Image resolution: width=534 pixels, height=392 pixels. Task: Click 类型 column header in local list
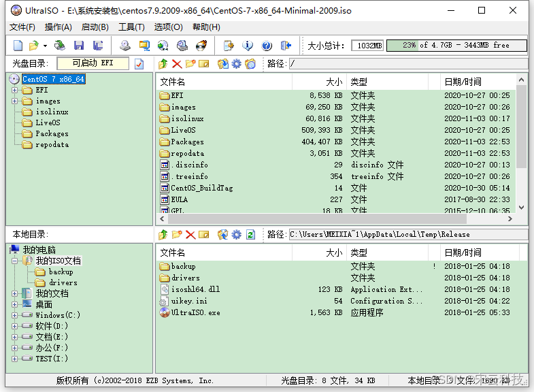387,253
